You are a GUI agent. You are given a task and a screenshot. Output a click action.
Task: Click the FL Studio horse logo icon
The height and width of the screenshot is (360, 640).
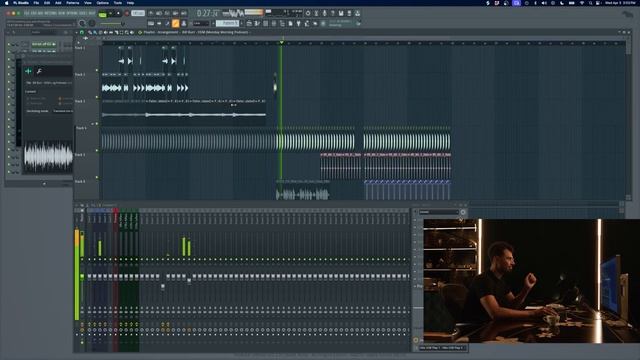tap(627, 14)
